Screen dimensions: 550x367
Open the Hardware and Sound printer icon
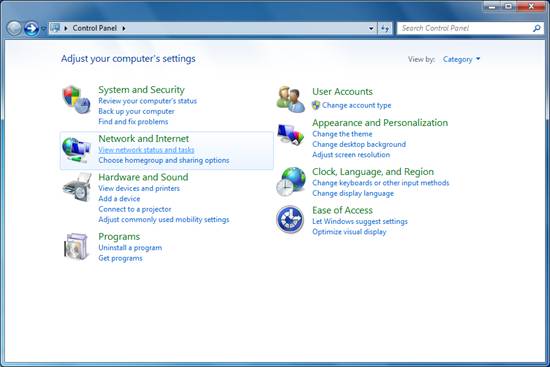tap(77, 188)
